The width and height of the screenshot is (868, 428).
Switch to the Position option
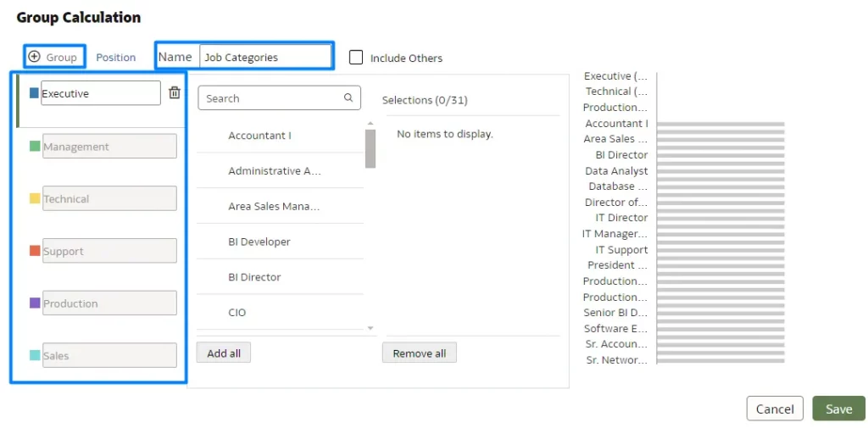(115, 58)
